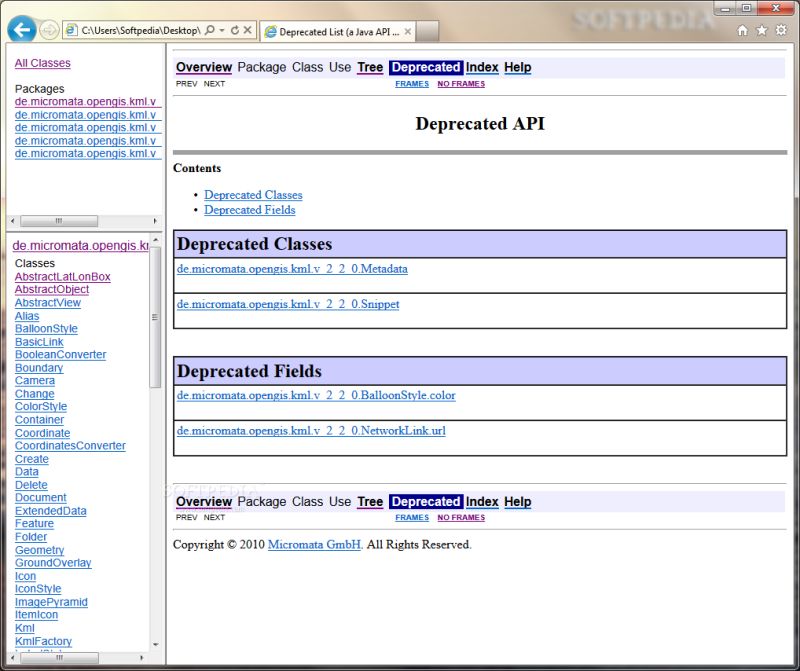Open the ExtendedData class

tap(51, 511)
